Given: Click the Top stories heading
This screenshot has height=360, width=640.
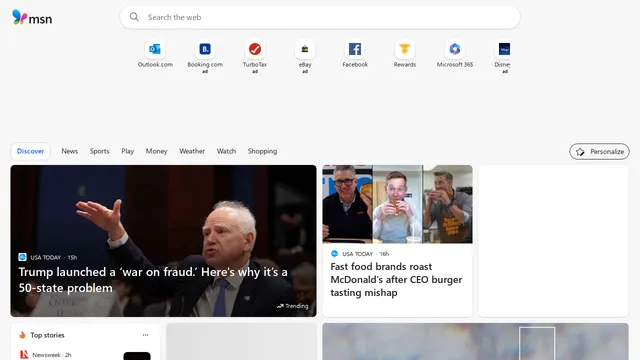Looking at the screenshot, I should [x=47, y=335].
